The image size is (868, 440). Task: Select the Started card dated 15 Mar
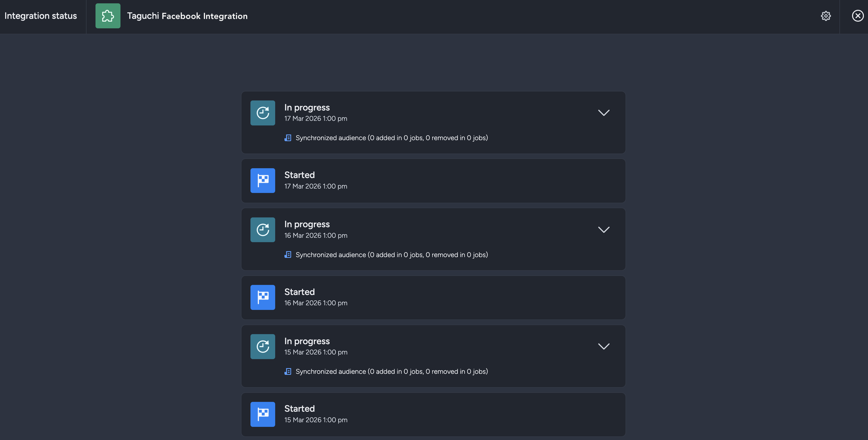coord(433,414)
